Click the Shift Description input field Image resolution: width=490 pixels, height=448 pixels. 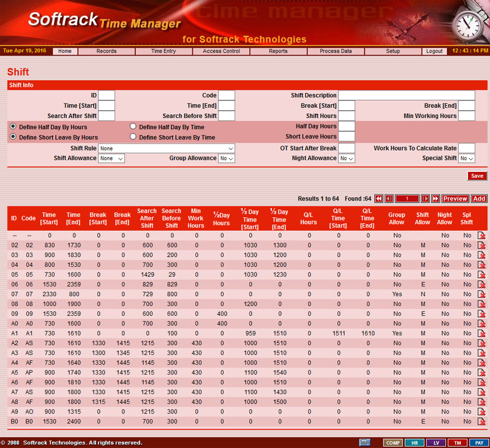[x=406, y=95]
